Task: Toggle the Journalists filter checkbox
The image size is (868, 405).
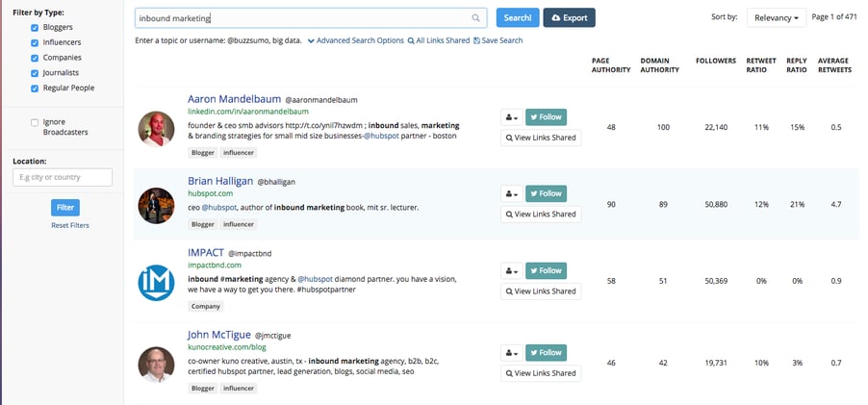Action: coord(35,73)
